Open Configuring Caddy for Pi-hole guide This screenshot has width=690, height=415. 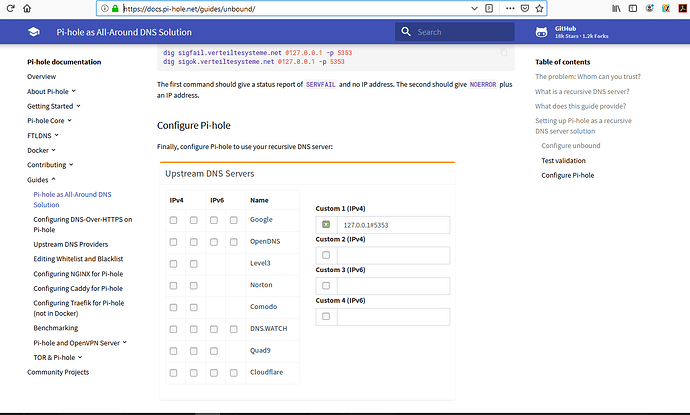point(78,288)
